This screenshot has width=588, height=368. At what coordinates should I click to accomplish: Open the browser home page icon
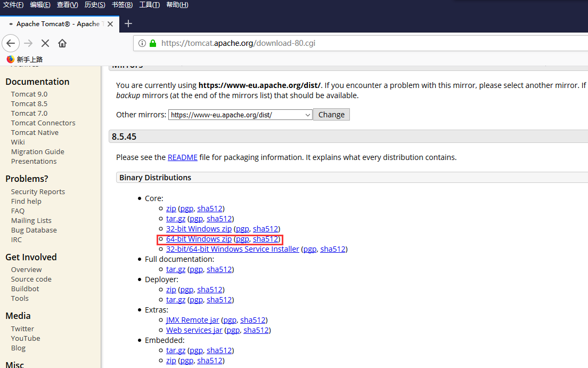(62, 43)
